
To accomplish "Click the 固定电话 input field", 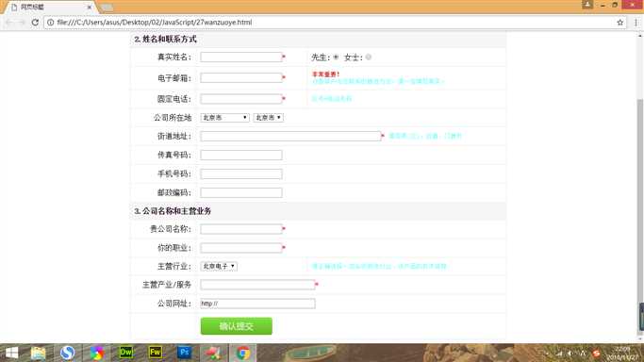I will (x=241, y=98).
